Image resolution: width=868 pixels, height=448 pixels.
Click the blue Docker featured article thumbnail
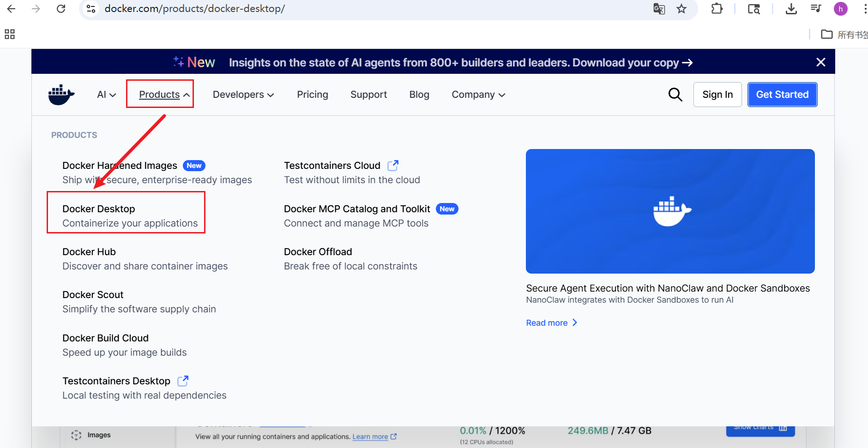point(670,211)
